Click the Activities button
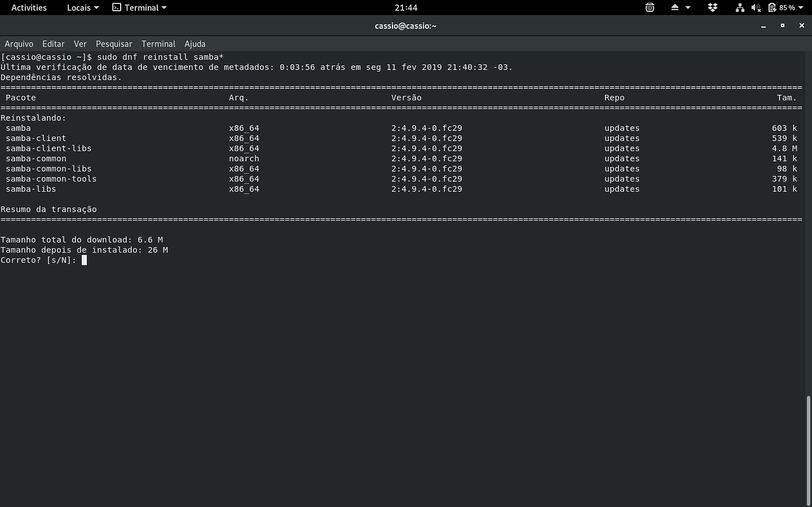 29,8
